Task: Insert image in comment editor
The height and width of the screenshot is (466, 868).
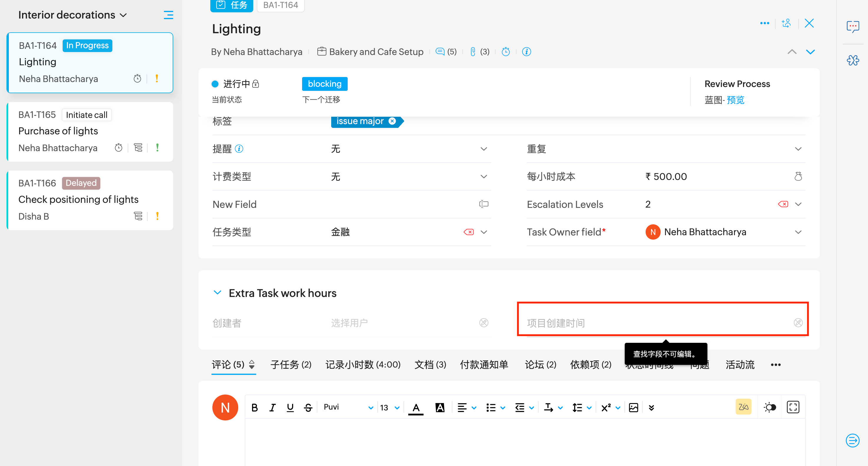Action: (634, 407)
